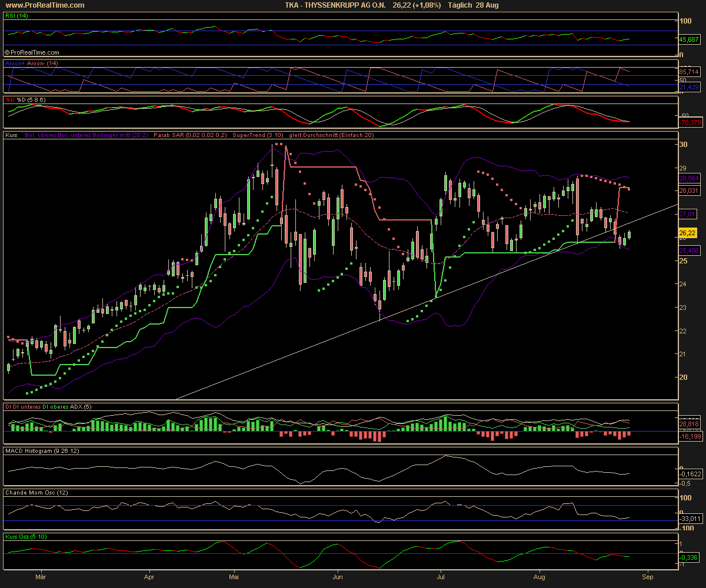Click the 30 price axis label

click(683, 145)
